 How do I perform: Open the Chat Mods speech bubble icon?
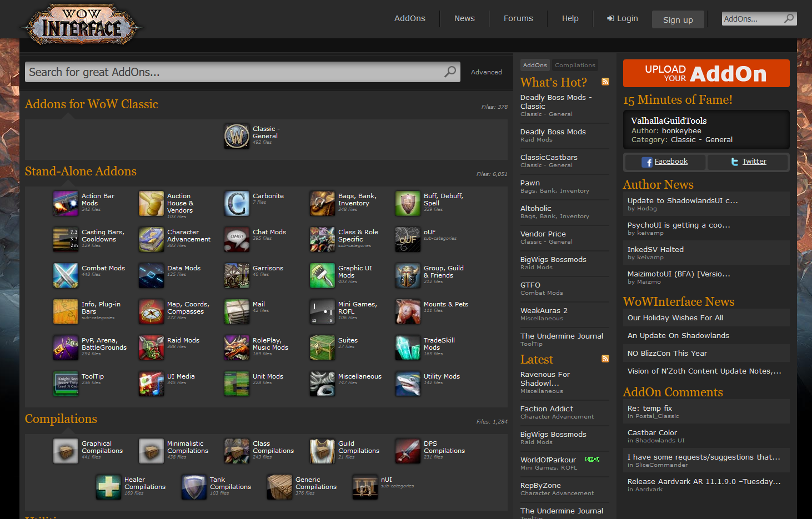click(x=237, y=239)
